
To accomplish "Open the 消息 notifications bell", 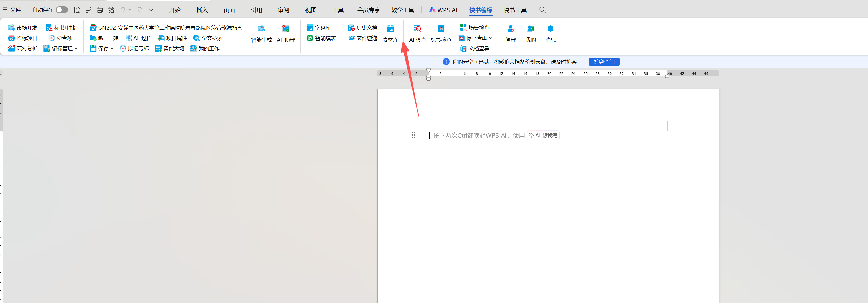I will (550, 29).
